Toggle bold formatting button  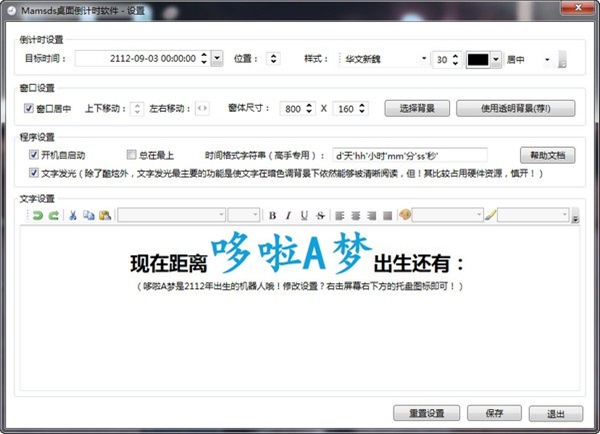coord(272,215)
